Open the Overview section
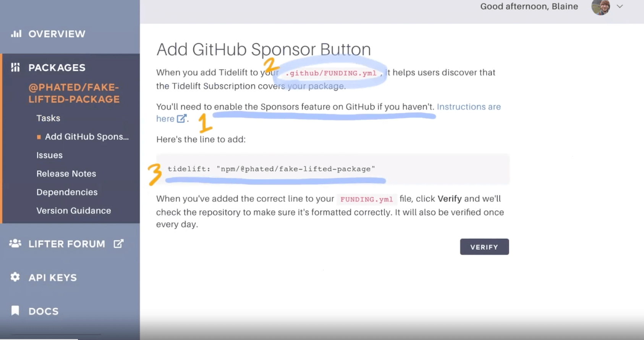The image size is (644, 340). pyautogui.click(x=57, y=34)
